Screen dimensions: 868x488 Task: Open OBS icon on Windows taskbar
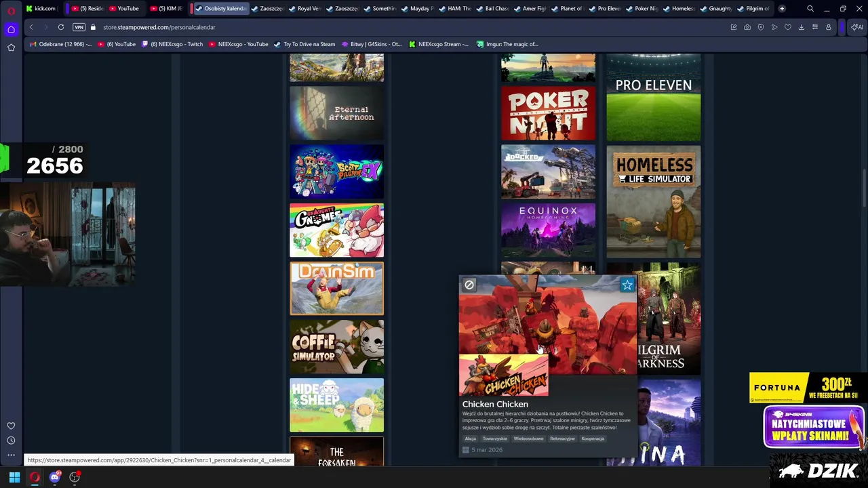pos(75,477)
